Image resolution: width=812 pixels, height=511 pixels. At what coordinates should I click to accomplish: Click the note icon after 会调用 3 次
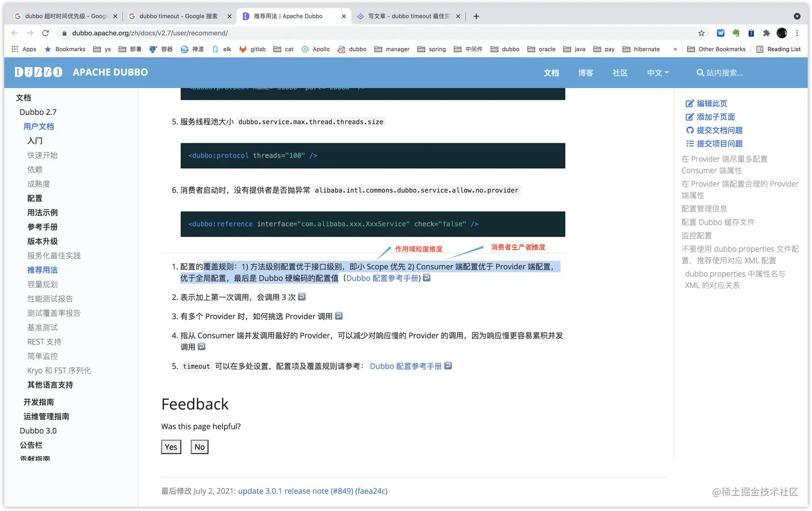pos(302,297)
